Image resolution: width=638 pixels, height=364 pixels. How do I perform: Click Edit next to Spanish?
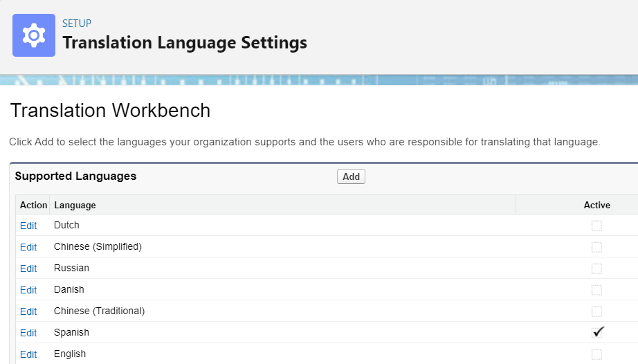(x=28, y=333)
